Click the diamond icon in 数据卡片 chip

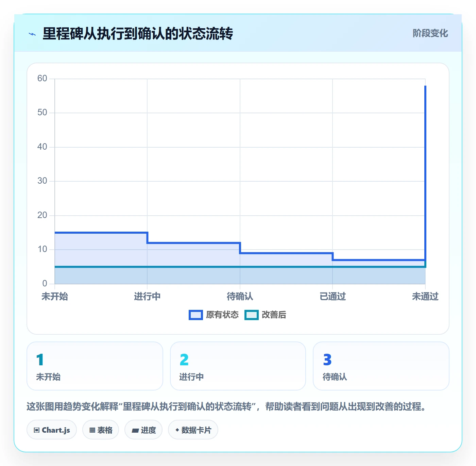[x=177, y=430]
